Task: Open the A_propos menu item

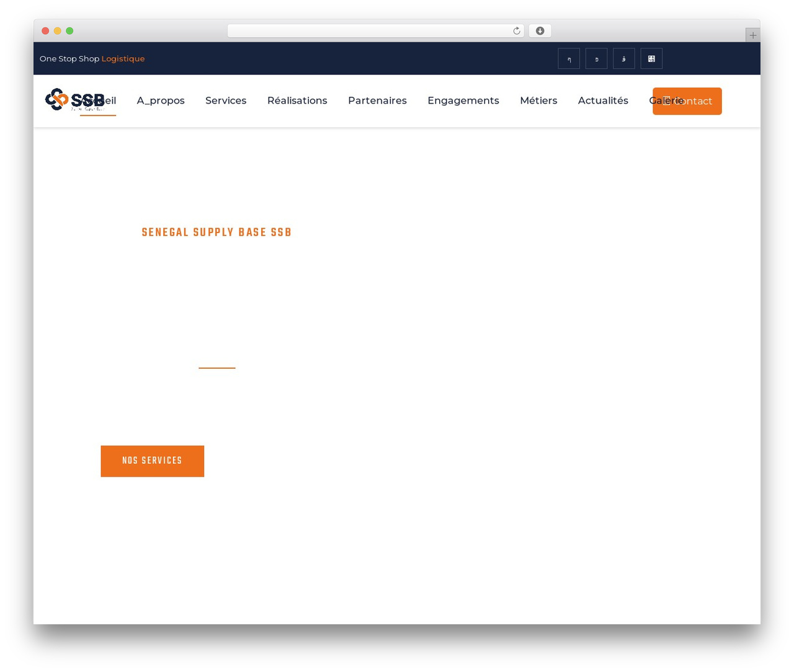Action: 161,100
